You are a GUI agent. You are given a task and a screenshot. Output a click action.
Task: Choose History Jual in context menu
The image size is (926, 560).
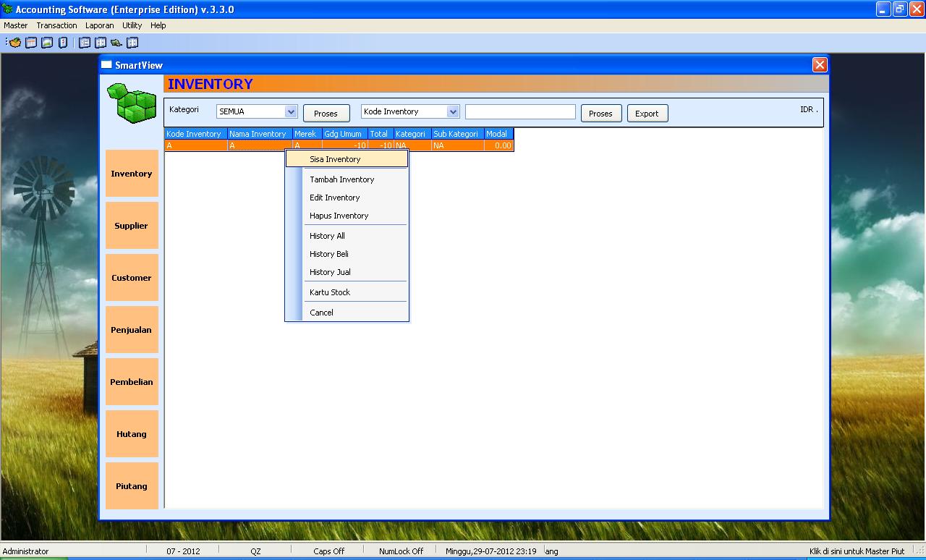point(347,272)
